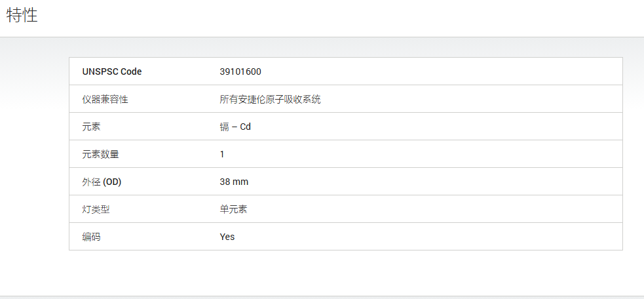
Task: Select the 编码 row label
Action: (91, 237)
